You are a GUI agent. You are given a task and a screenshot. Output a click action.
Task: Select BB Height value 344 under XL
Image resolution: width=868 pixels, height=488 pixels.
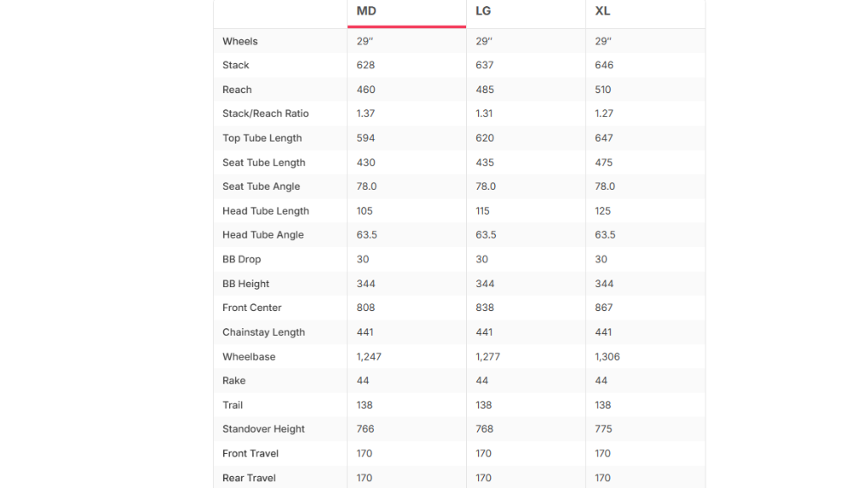604,284
